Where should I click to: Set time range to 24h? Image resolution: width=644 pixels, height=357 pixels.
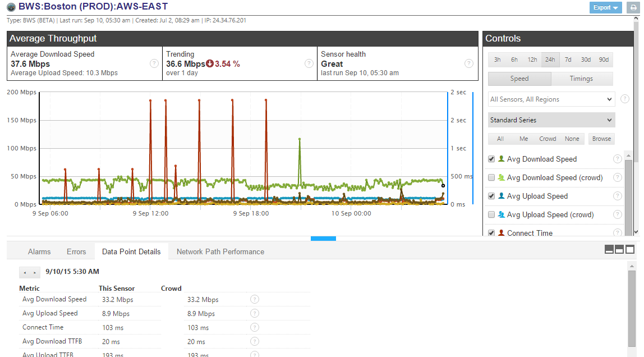tap(550, 60)
